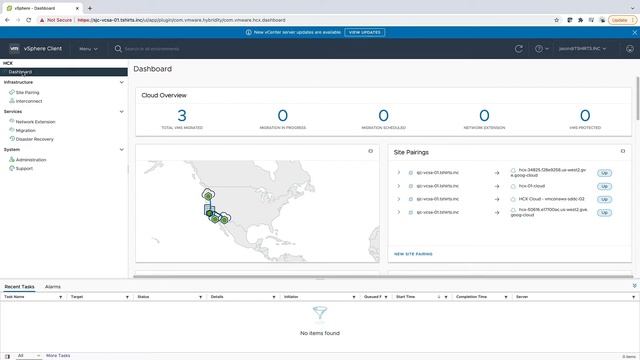Image resolution: width=640 pixels, height=360 pixels.
Task: Collapse the System section chevron
Action: 122,150
